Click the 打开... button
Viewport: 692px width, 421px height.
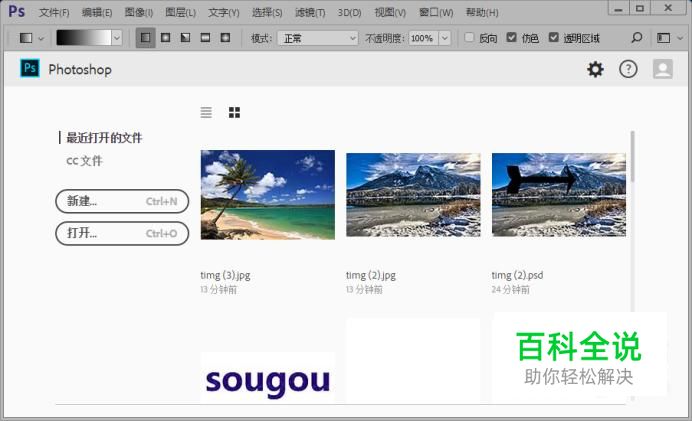coord(122,233)
